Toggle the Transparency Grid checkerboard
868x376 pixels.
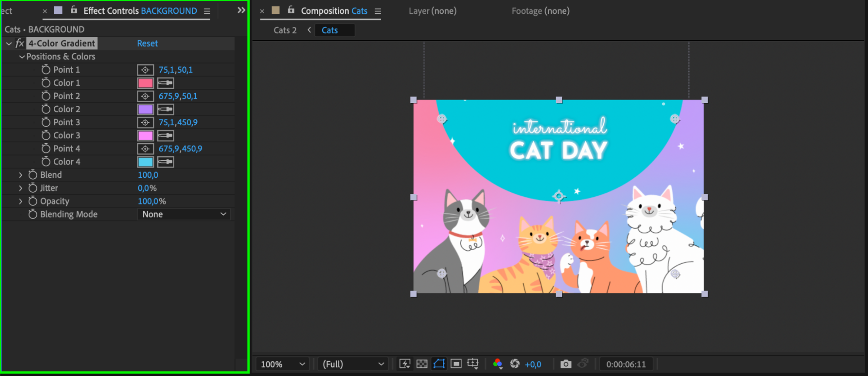(x=422, y=364)
